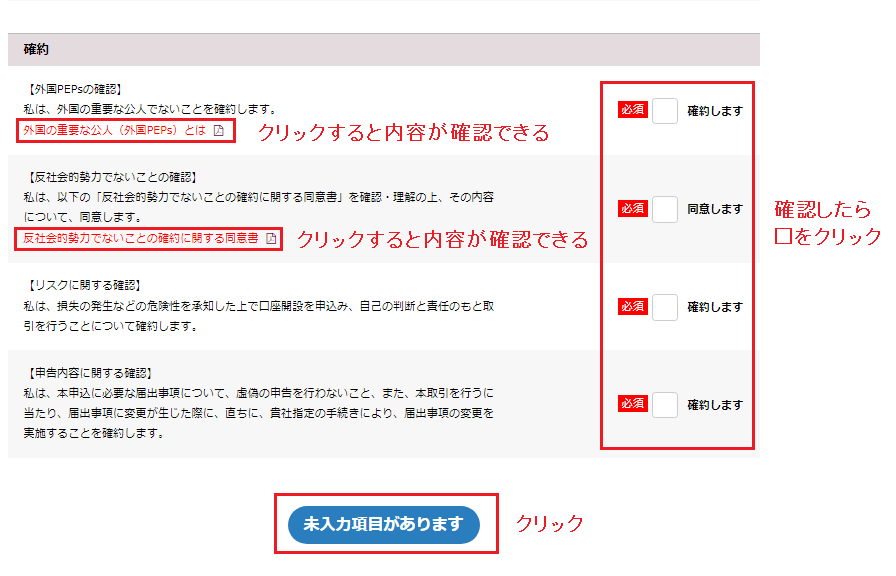The height and width of the screenshot is (576, 896).
Task: Open PDF icon beside 外国PEPs link
Action: tap(219, 131)
